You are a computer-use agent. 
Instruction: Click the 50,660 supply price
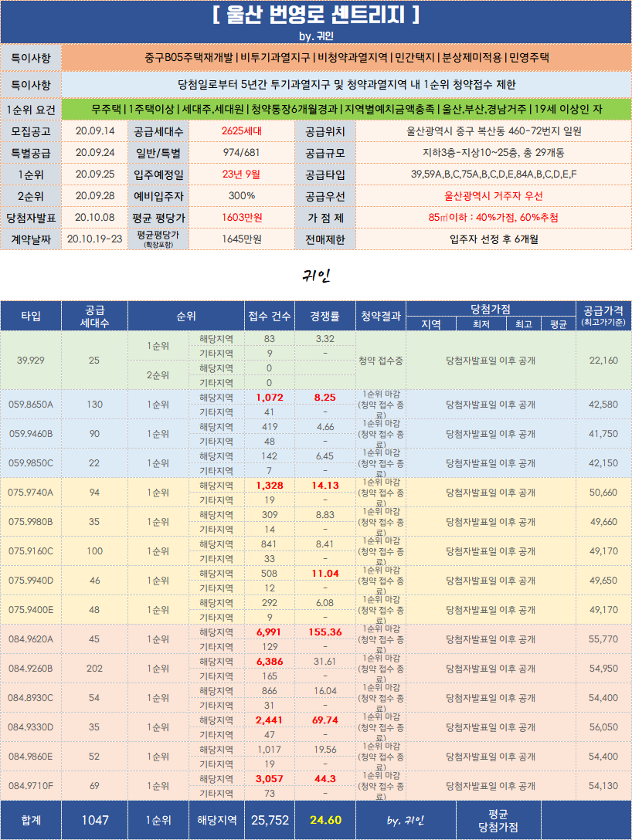point(603,493)
